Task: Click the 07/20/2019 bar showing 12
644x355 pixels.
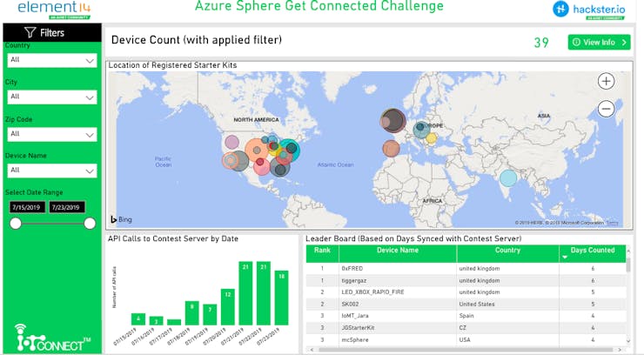Action: click(x=227, y=307)
